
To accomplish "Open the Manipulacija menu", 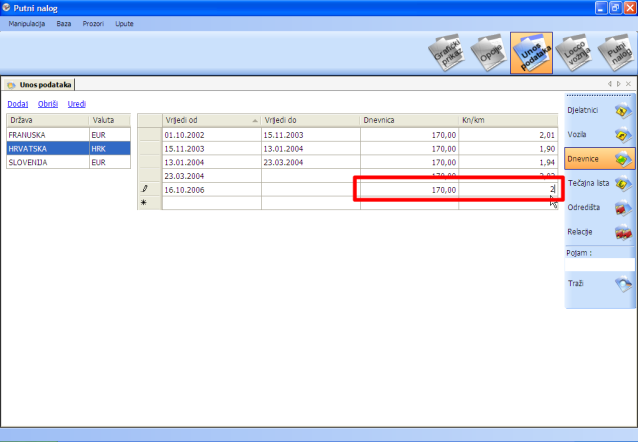I will 26,24.
